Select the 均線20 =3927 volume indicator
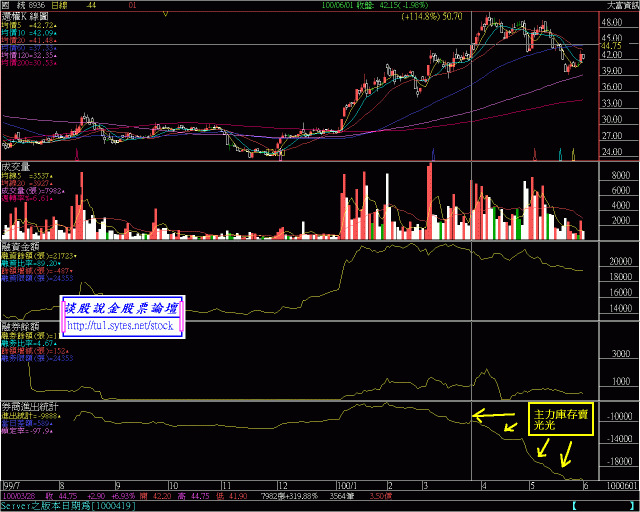The width and height of the screenshot is (640, 512). 27,183
